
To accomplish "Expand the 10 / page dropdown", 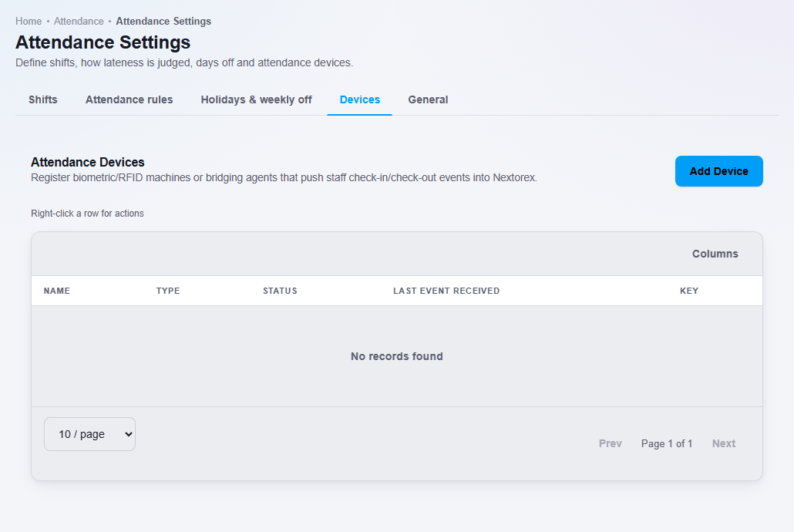I will pos(89,434).
